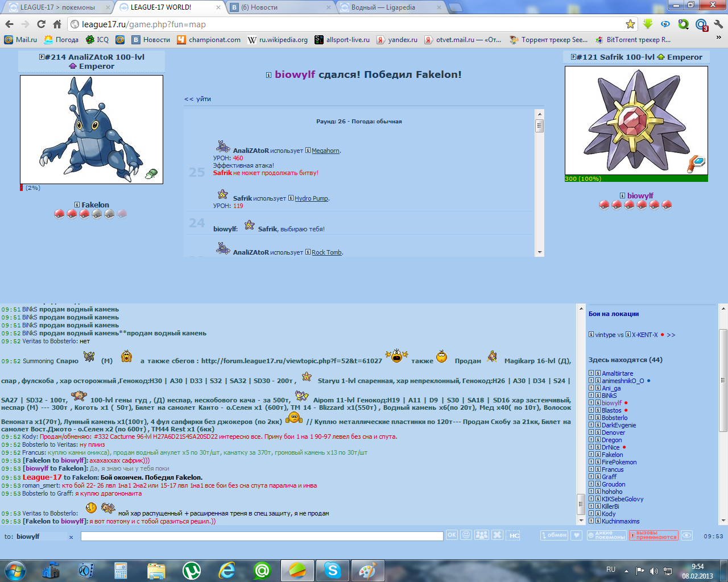Click the vintype player name in location battles

[606, 335]
